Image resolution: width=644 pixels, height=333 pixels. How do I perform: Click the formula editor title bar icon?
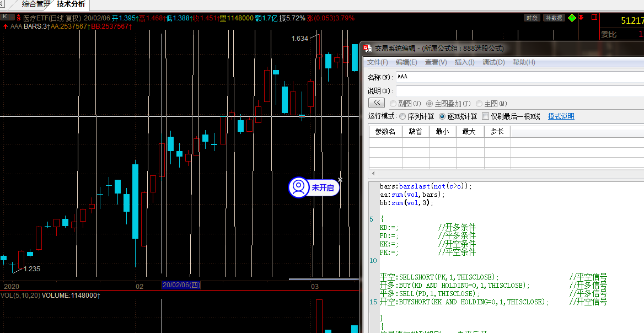pos(367,48)
